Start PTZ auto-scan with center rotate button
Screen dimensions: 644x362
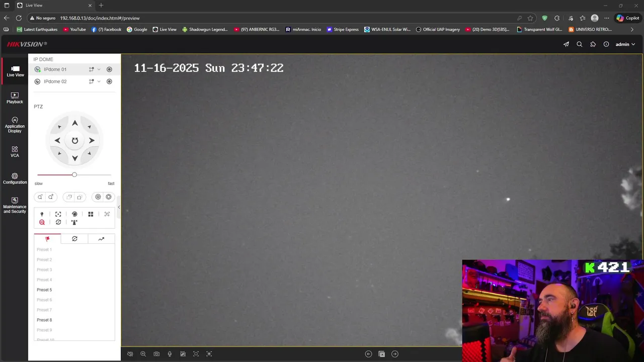tap(74, 141)
